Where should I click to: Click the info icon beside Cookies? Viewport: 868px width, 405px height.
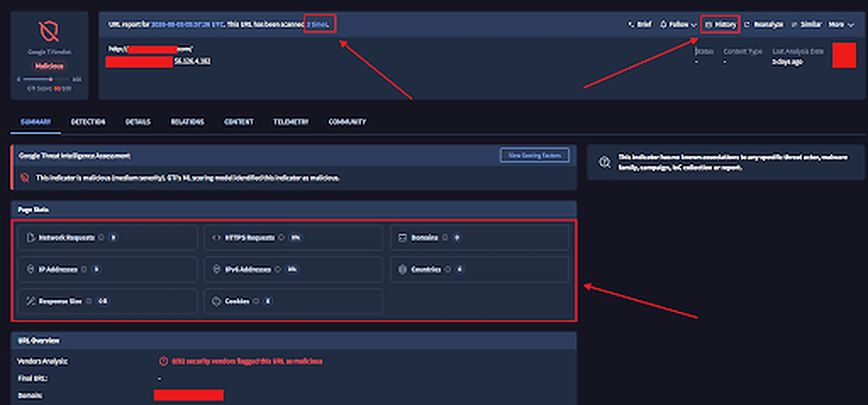click(256, 301)
